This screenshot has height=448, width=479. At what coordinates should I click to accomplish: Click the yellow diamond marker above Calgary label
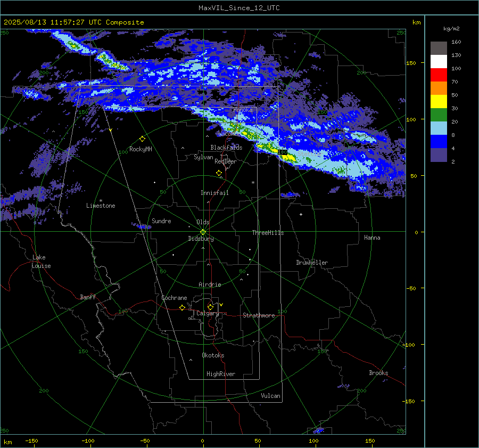point(210,307)
